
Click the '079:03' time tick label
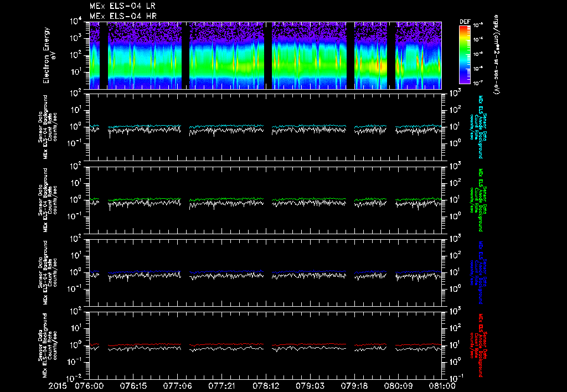click(310, 386)
